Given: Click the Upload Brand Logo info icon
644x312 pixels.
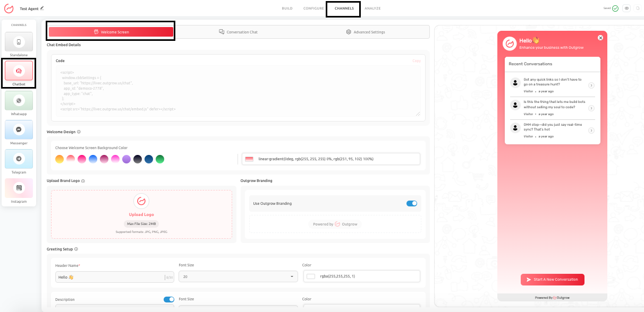Looking at the screenshot, I should [x=83, y=181].
